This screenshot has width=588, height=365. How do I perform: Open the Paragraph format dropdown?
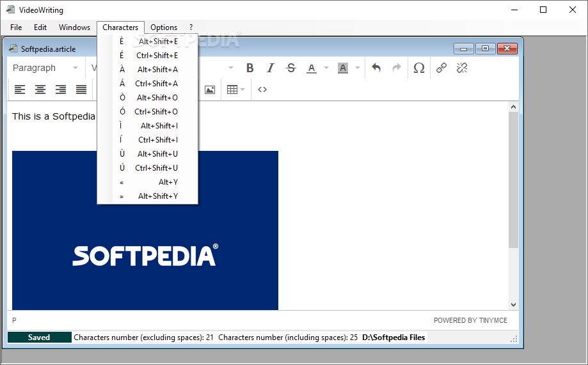[45, 68]
